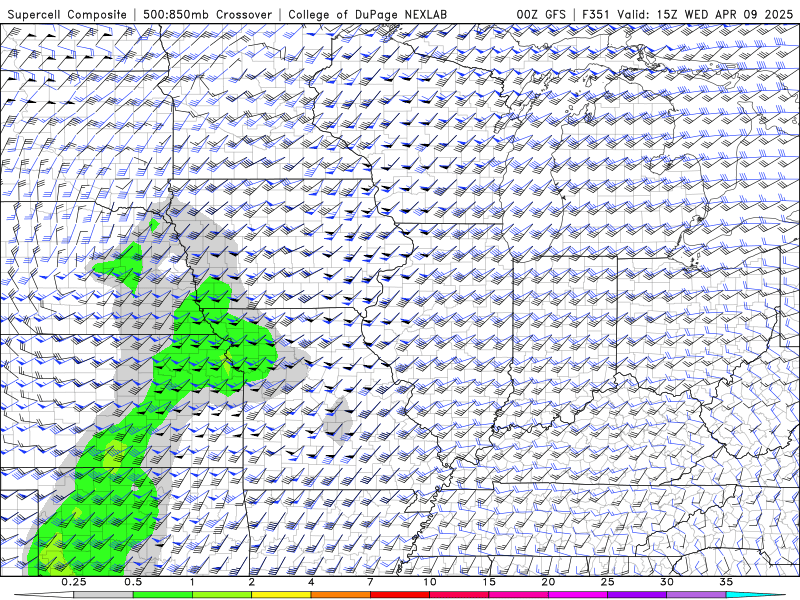The image size is (800, 600).
Task: Click the scale value label 2
Action: coord(252,582)
